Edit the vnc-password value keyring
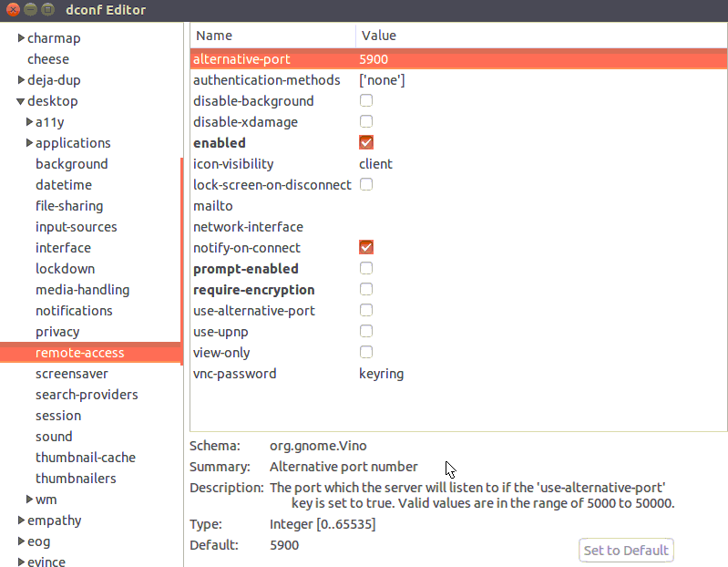 (381, 374)
